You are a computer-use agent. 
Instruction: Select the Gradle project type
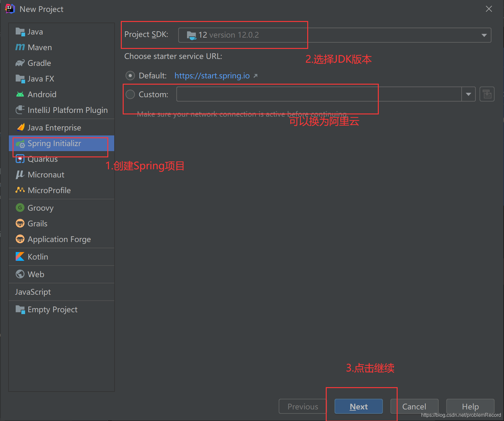click(x=62, y=63)
